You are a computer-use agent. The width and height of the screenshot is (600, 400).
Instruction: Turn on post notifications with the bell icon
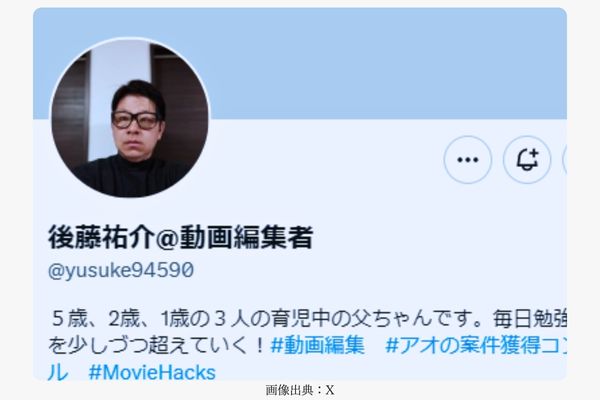point(527,160)
